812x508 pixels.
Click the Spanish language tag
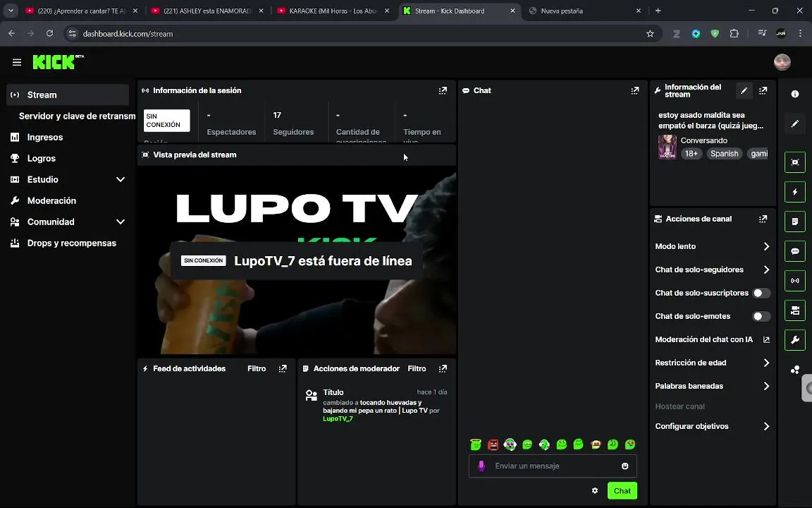click(x=724, y=153)
